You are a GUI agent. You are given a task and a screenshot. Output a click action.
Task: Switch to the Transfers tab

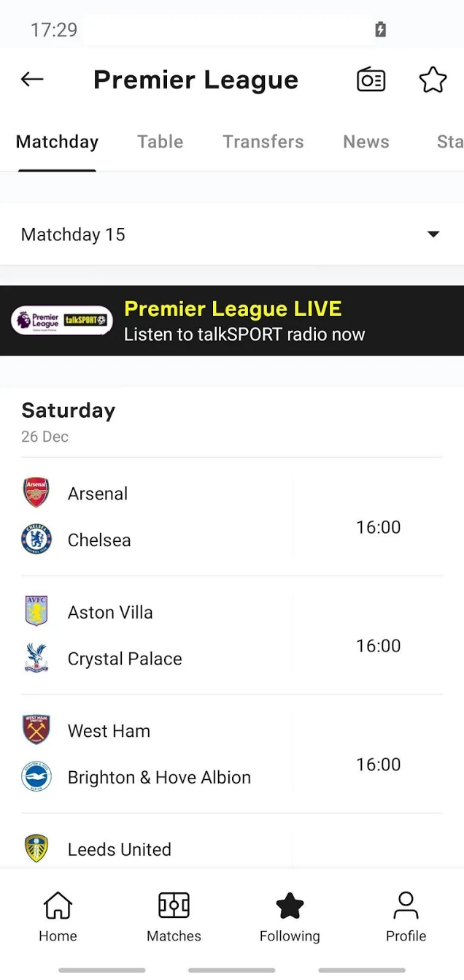click(x=263, y=142)
